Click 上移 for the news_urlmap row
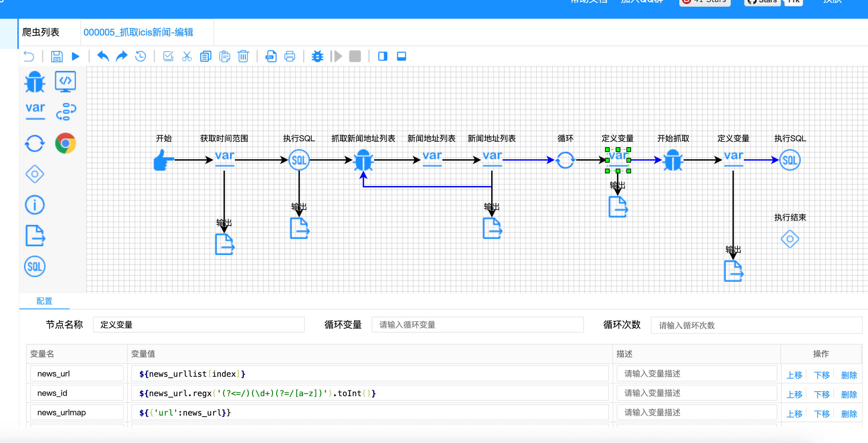 click(x=794, y=414)
